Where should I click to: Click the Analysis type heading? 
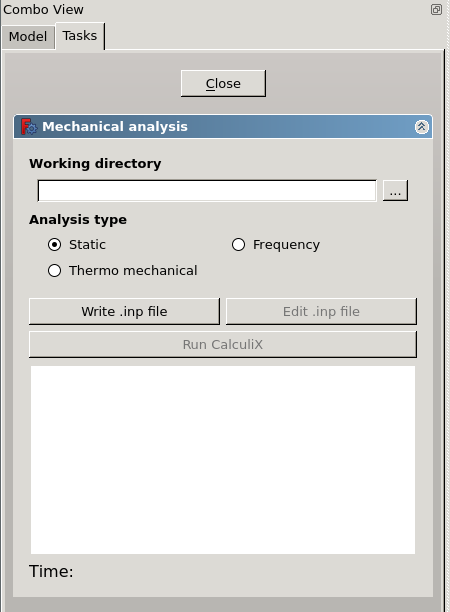point(78,220)
